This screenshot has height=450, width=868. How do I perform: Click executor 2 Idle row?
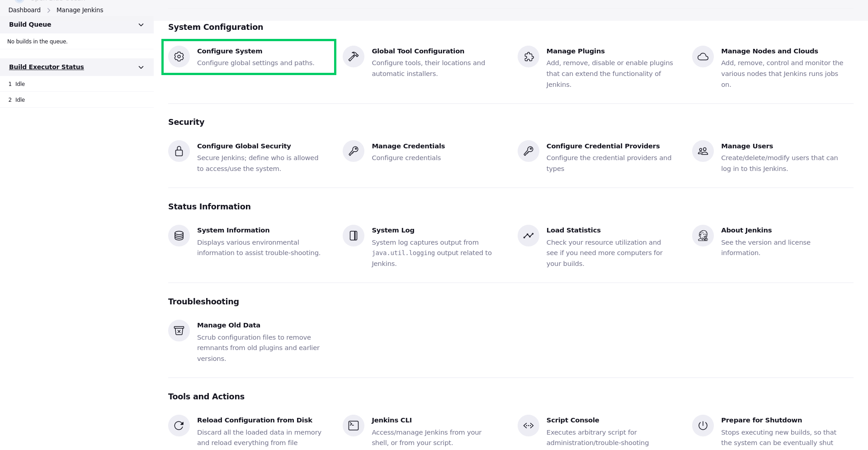(77, 100)
